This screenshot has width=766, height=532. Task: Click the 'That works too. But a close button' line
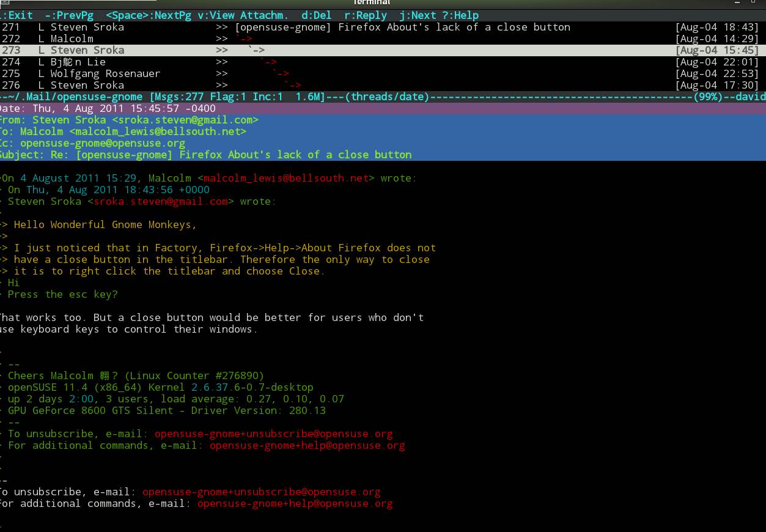[212, 317]
